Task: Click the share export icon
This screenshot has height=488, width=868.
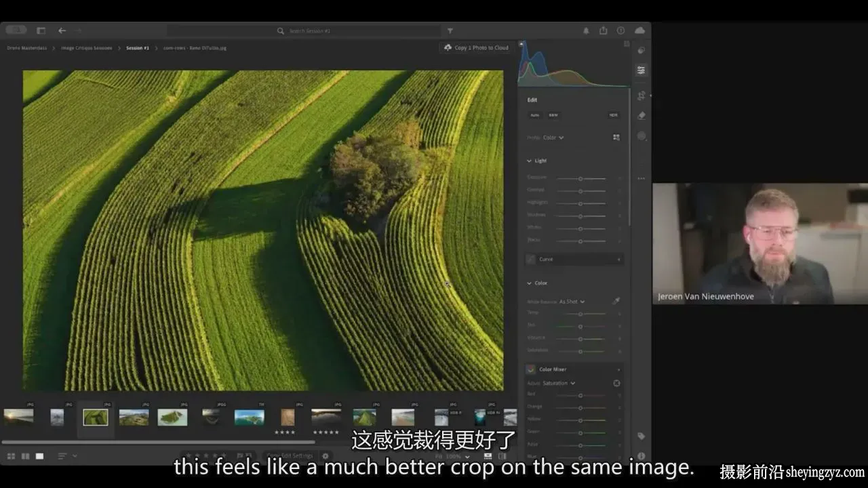Action: click(x=604, y=30)
